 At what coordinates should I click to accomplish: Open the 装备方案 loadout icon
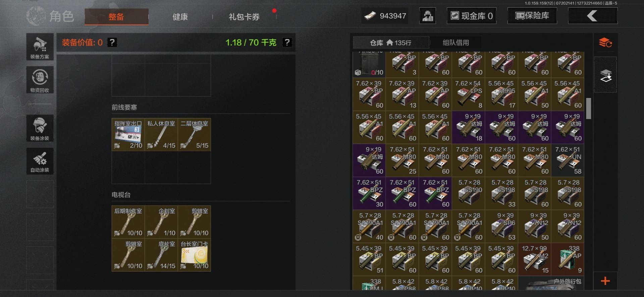pos(40,47)
